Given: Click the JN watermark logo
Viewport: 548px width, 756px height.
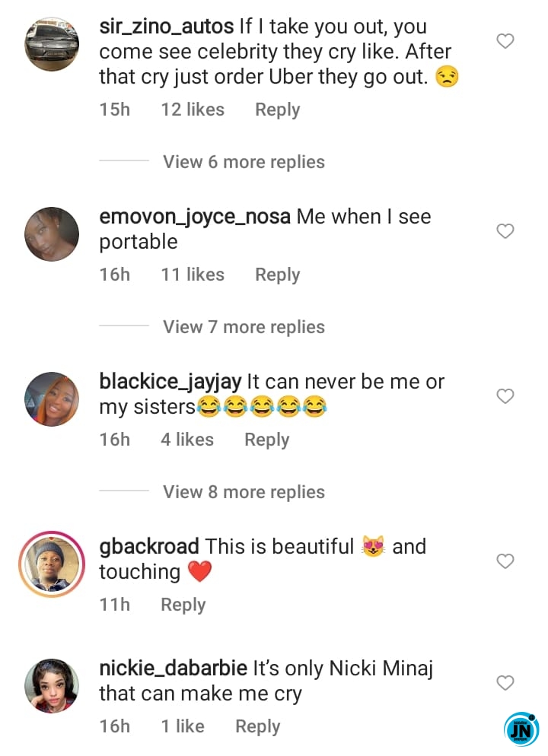Looking at the screenshot, I should click(521, 729).
